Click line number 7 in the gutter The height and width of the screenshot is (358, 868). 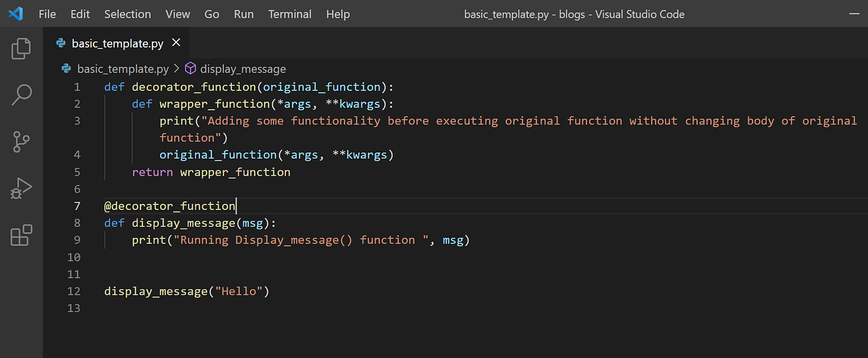click(77, 206)
